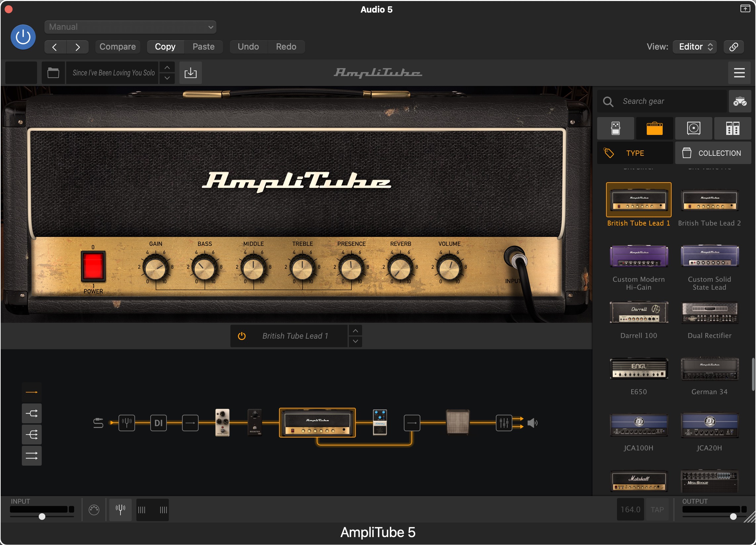Select the cabinets category tab
Image resolution: width=756 pixels, height=545 pixels.
pos(694,128)
